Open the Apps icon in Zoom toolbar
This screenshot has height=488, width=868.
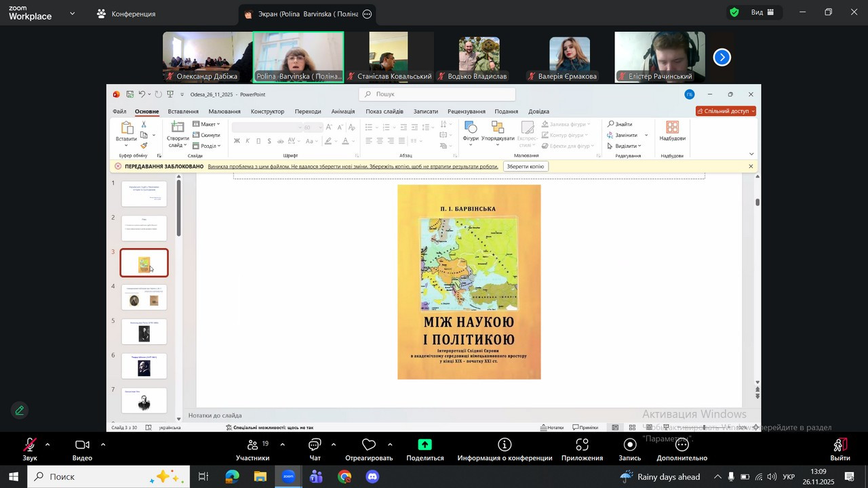pos(582,445)
